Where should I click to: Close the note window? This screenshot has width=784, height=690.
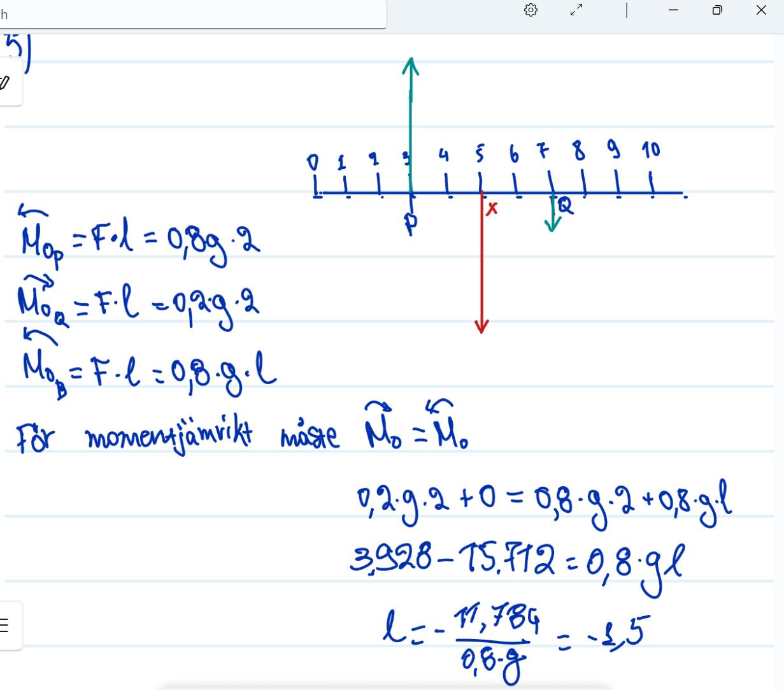pyautogui.click(x=761, y=10)
